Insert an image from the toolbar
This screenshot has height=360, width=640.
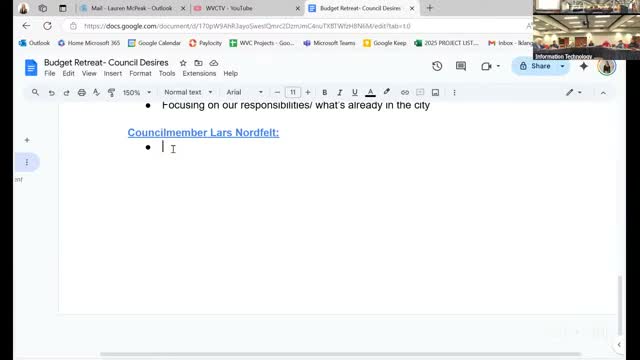tap(436, 93)
